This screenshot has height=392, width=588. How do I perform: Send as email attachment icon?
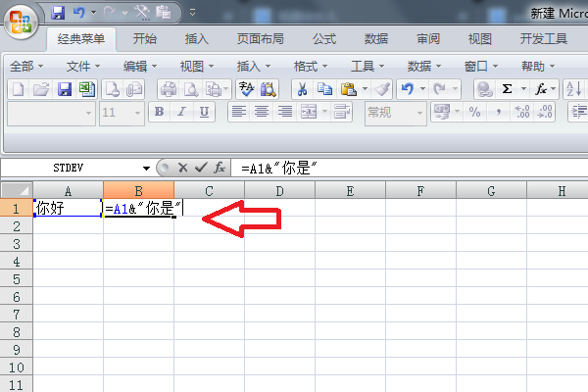(134, 89)
